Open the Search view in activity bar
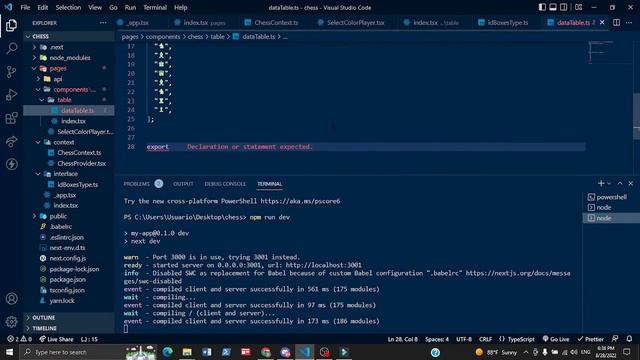The height and width of the screenshot is (360, 640). click(x=11, y=49)
